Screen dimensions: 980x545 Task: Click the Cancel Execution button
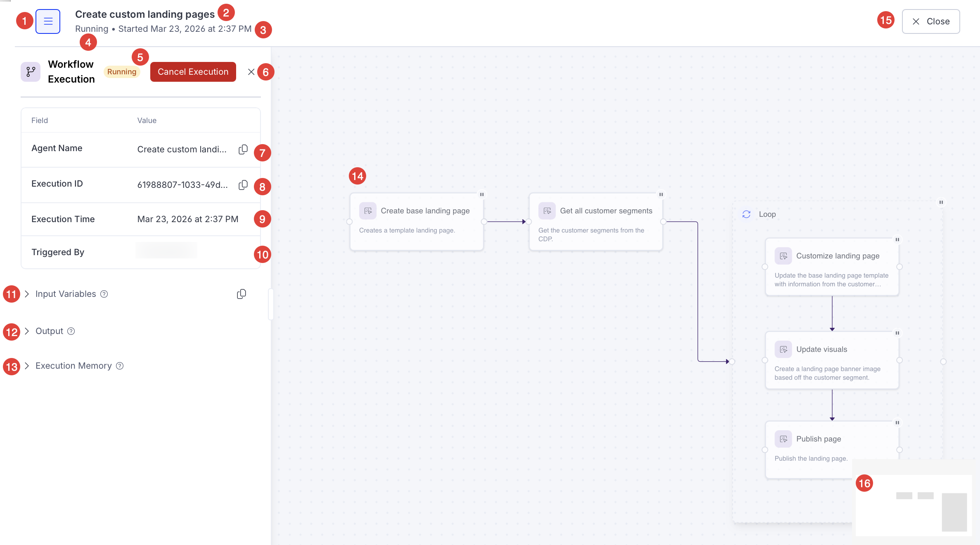pos(192,71)
